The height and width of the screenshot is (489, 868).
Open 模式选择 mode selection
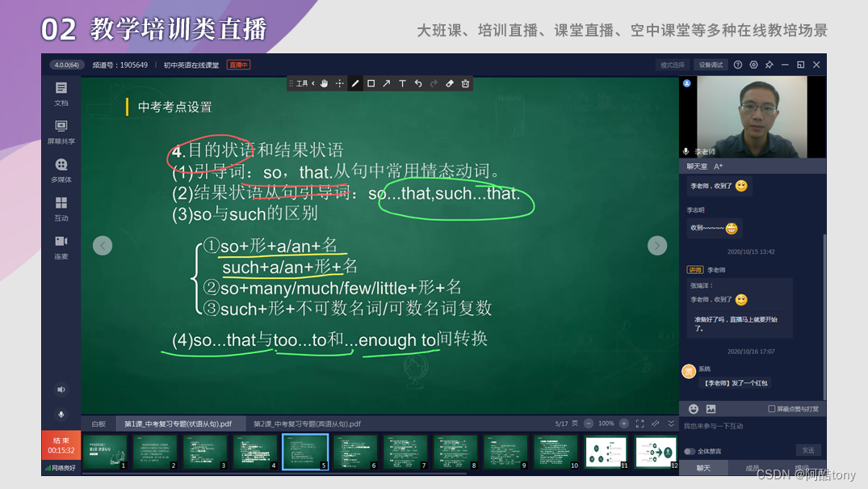tap(672, 65)
